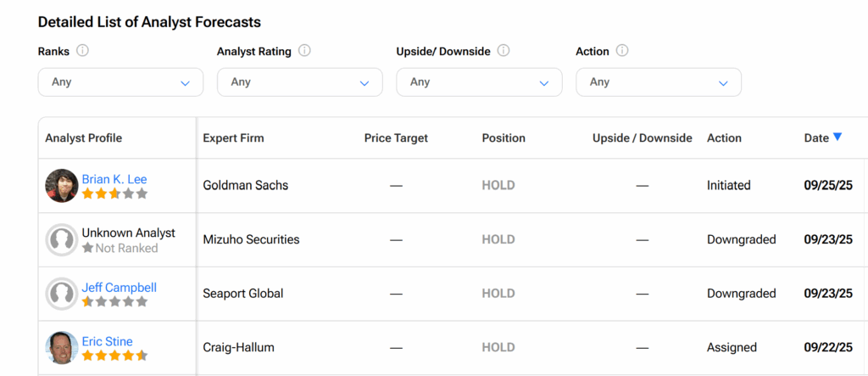Click the Price Target column header
Screen dimensions: 868x376
point(397,138)
